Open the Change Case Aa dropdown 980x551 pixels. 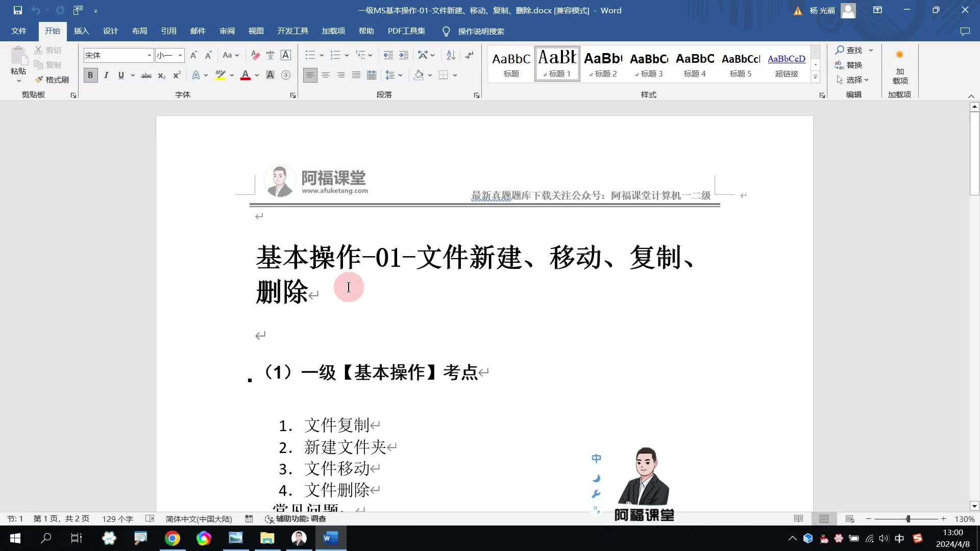(x=231, y=55)
